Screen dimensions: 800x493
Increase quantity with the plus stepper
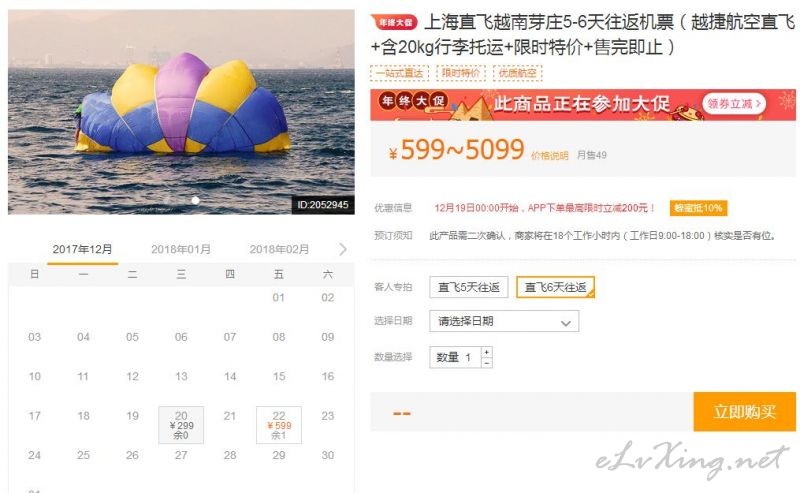pyautogui.click(x=487, y=352)
